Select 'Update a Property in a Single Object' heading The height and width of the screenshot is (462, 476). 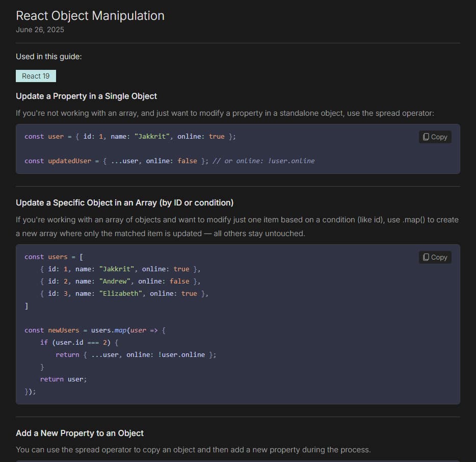click(x=86, y=96)
